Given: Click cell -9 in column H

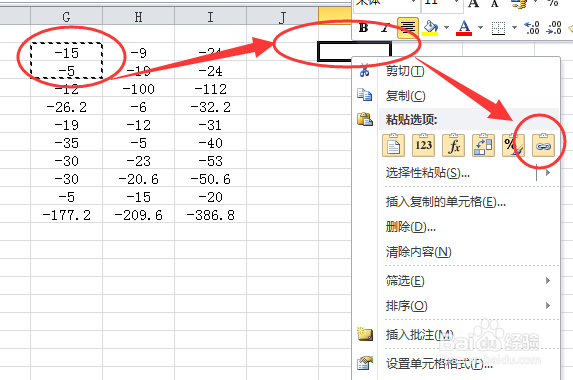Looking at the screenshot, I should click(x=138, y=53).
